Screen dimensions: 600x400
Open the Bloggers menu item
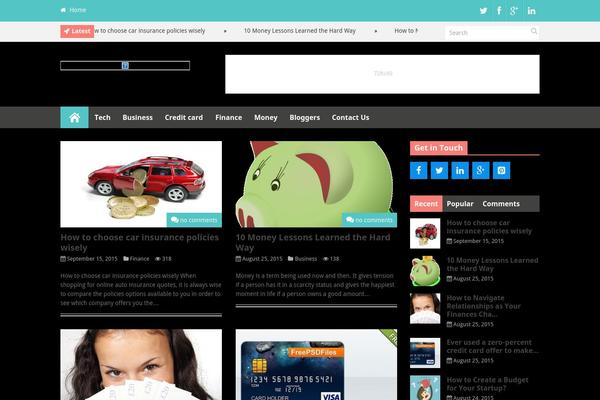(x=305, y=118)
